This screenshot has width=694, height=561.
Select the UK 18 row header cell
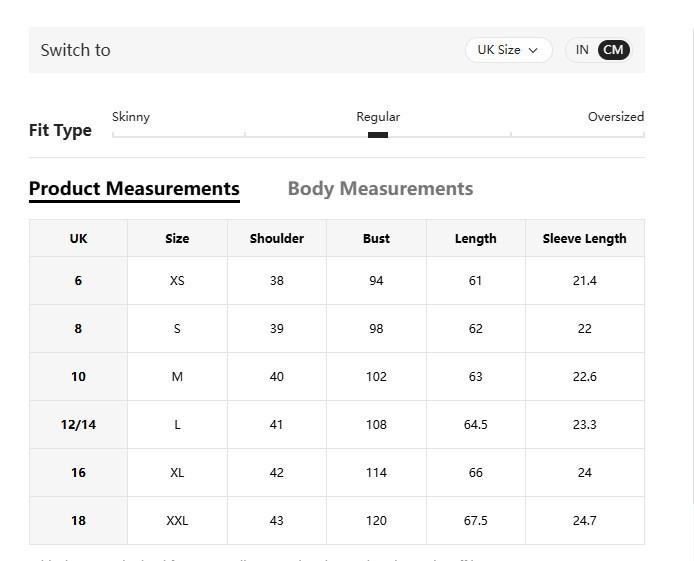78,521
